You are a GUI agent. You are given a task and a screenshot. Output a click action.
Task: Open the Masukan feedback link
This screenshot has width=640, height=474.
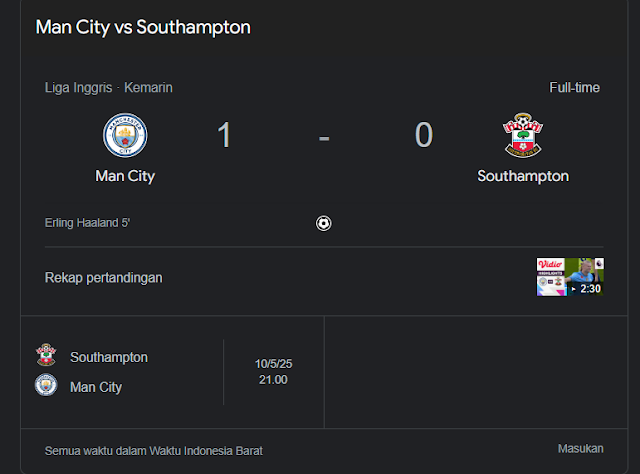578,449
